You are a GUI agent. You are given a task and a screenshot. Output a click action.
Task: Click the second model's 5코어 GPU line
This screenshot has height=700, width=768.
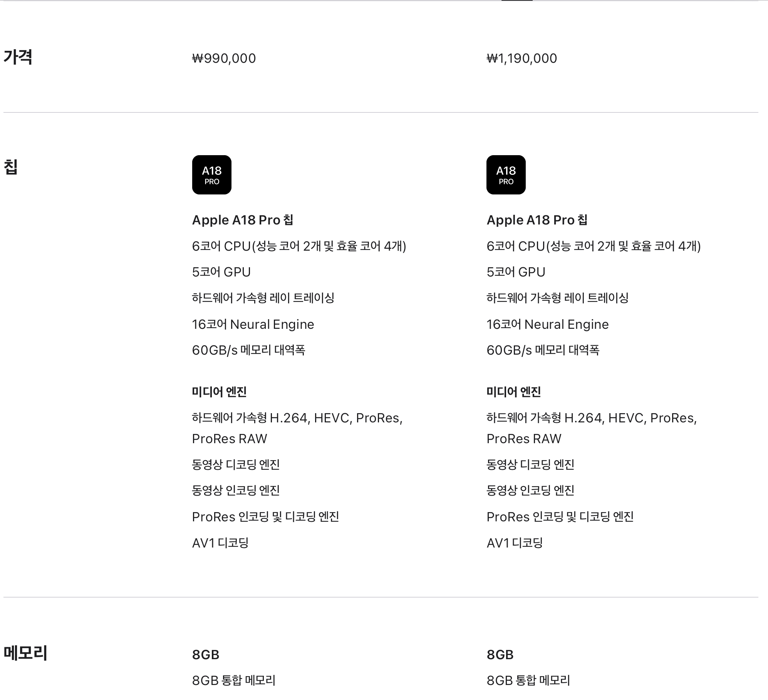516,272
